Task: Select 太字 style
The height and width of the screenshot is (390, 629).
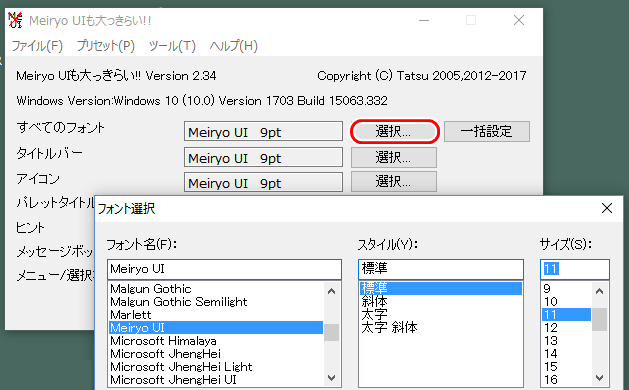Action: 441,315
